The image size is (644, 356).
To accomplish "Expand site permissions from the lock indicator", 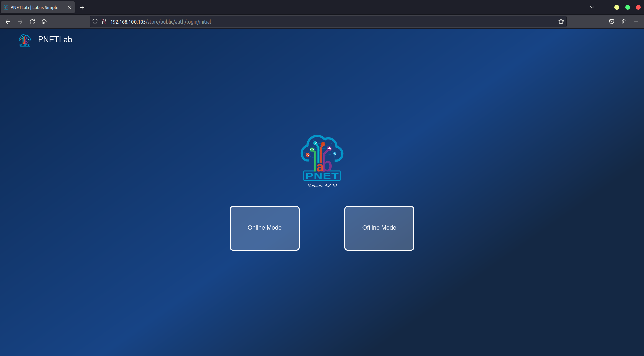I will (x=104, y=21).
